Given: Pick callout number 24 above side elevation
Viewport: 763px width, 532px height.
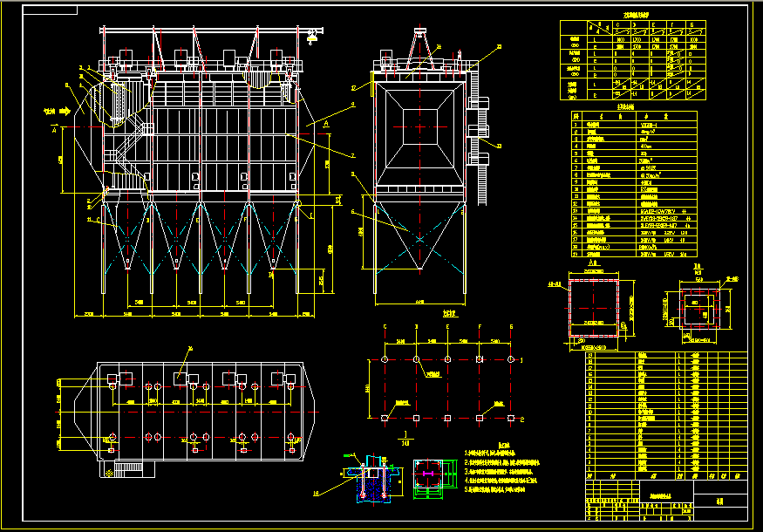Looking at the screenshot, I should [x=439, y=47].
